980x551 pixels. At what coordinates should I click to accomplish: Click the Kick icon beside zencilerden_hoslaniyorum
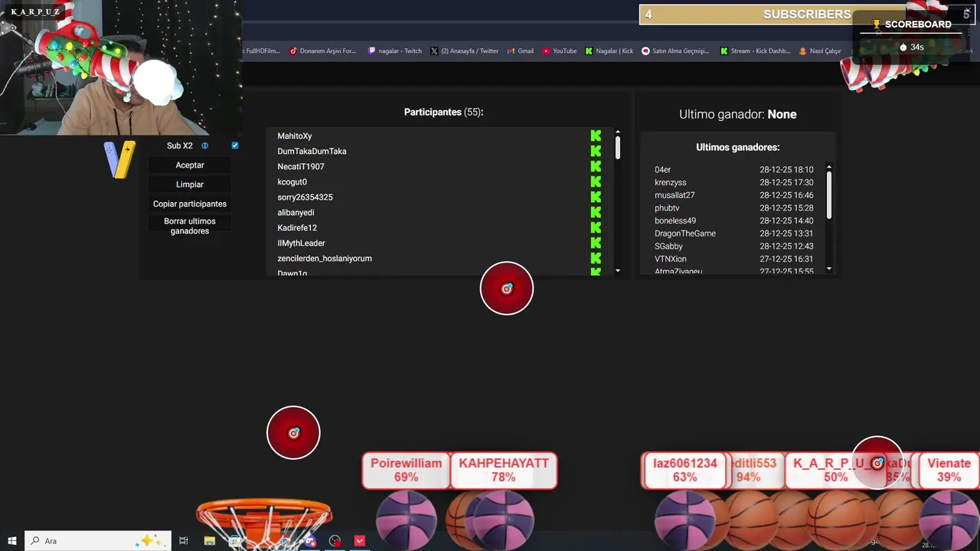point(596,258)
